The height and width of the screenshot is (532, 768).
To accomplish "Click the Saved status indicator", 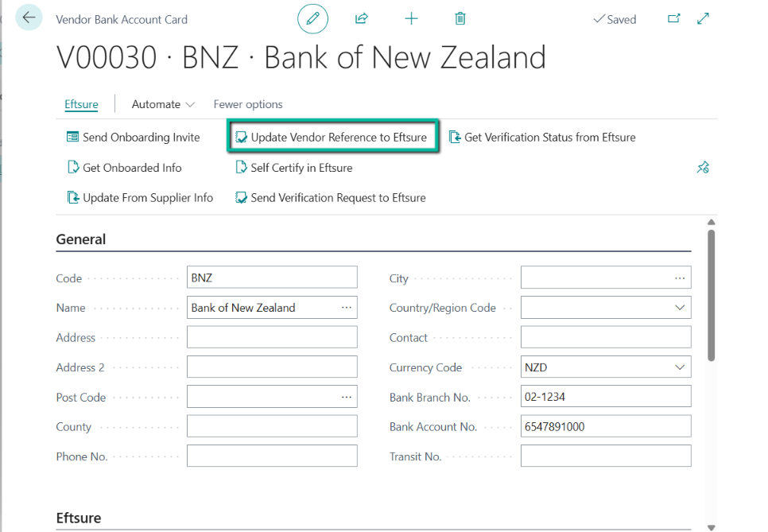I will [615, 20].
